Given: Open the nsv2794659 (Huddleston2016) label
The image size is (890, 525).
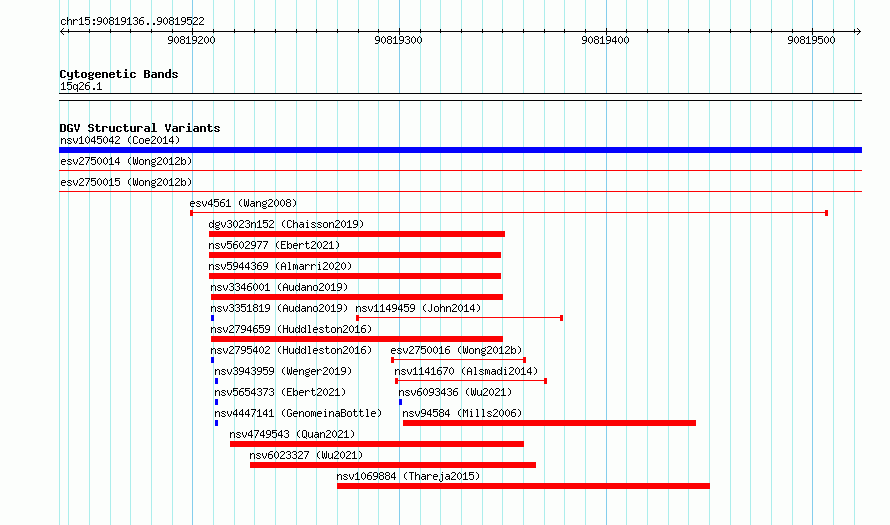Looking at the screenshot, I should click(x=291, y=329).
